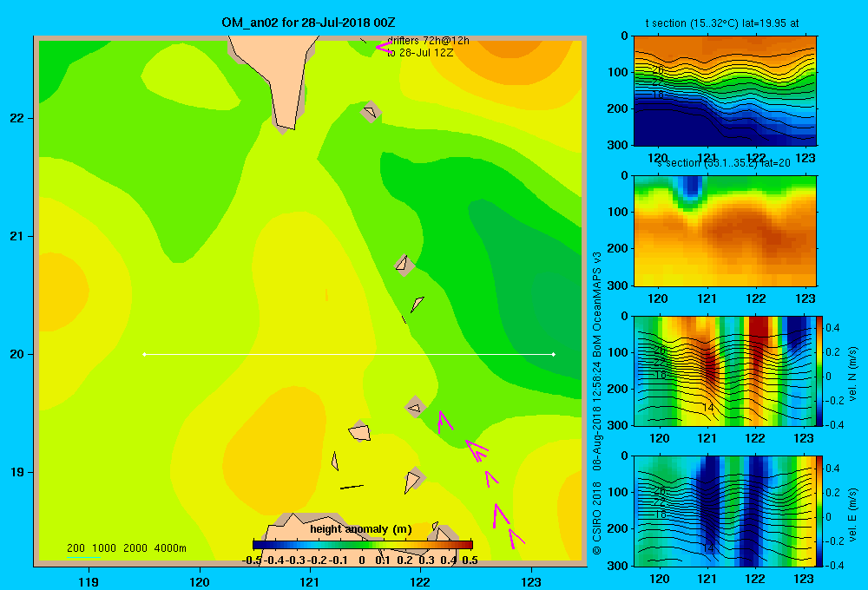Image resolution: width=868 pixels, height=590 pixels.
Task: Click the 0.5 tick on height anomaly scale
Action: [x=470, y=560]
